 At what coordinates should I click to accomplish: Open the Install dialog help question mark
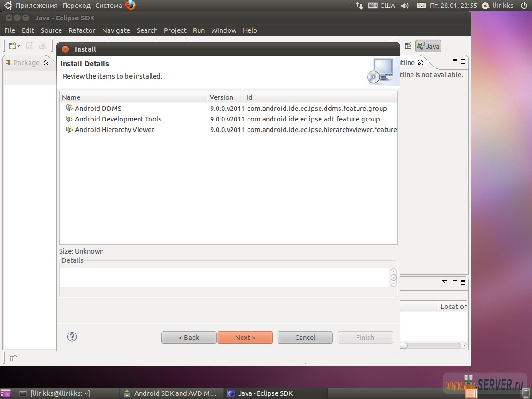coord(72,337)
